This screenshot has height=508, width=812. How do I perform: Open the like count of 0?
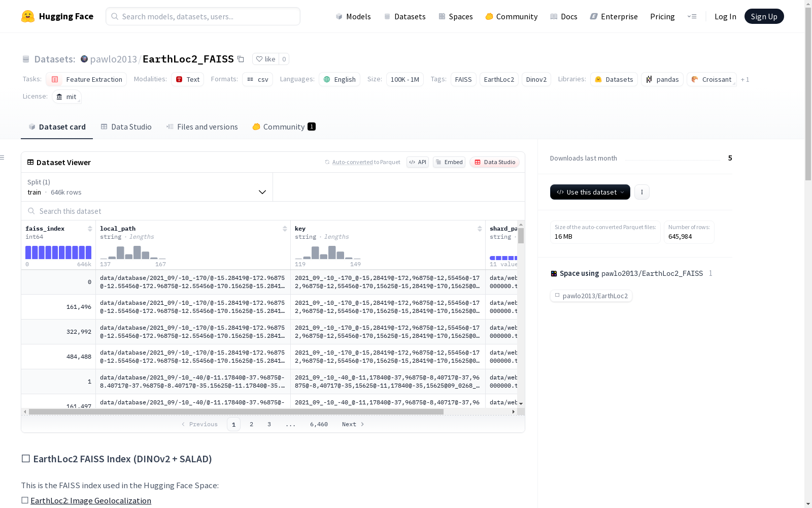tap(284, 59)
